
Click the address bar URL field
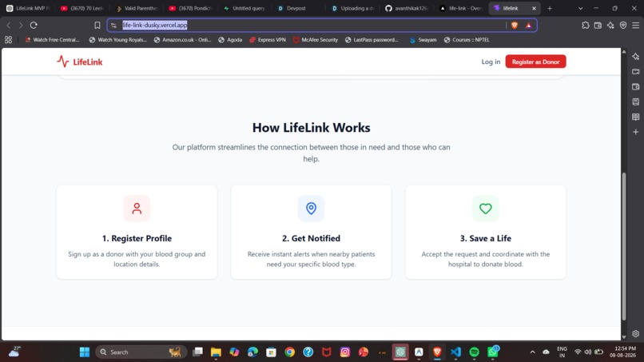(x=312, y=25)
